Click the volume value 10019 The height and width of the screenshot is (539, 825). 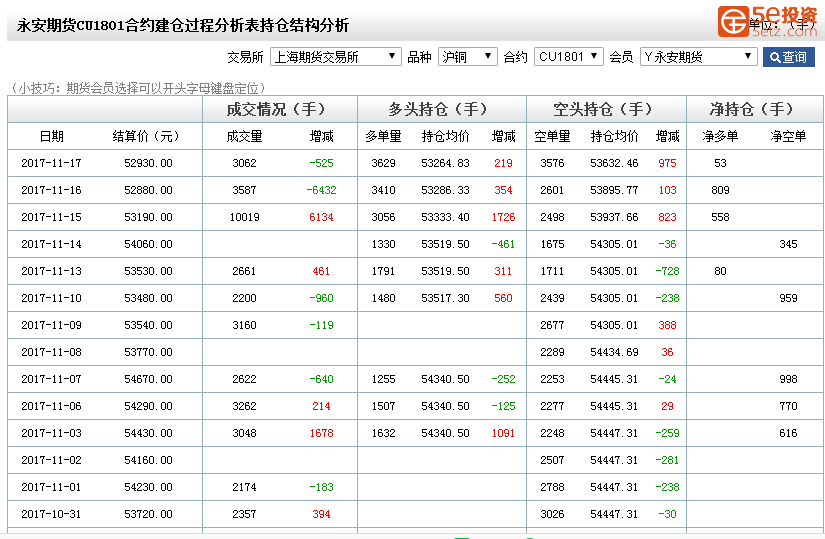tap(245, 217)
